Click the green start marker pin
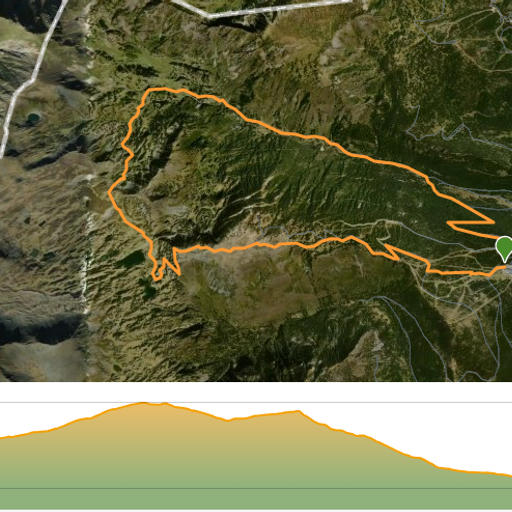 coord(505,249)
